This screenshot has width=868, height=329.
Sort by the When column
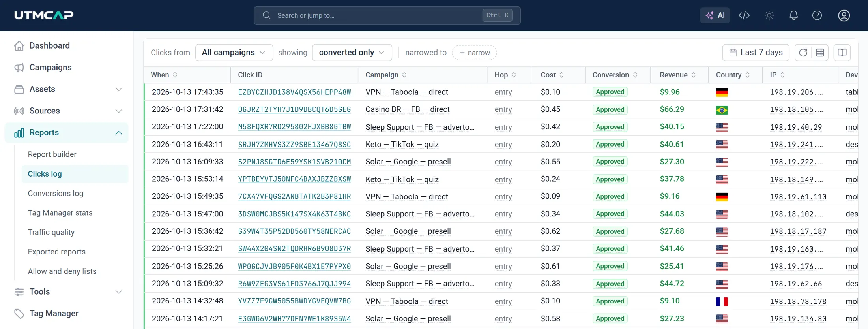click(164, 75)
